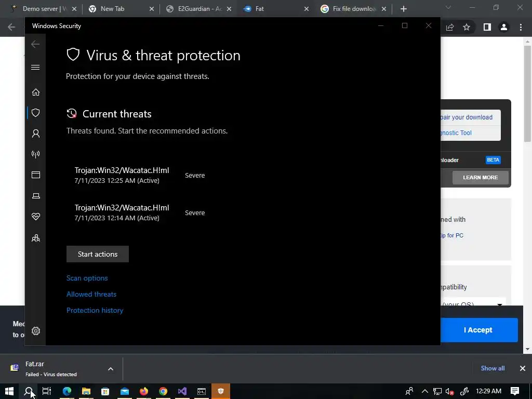
Task: Click Chrome back arrow
Action: 11,27
